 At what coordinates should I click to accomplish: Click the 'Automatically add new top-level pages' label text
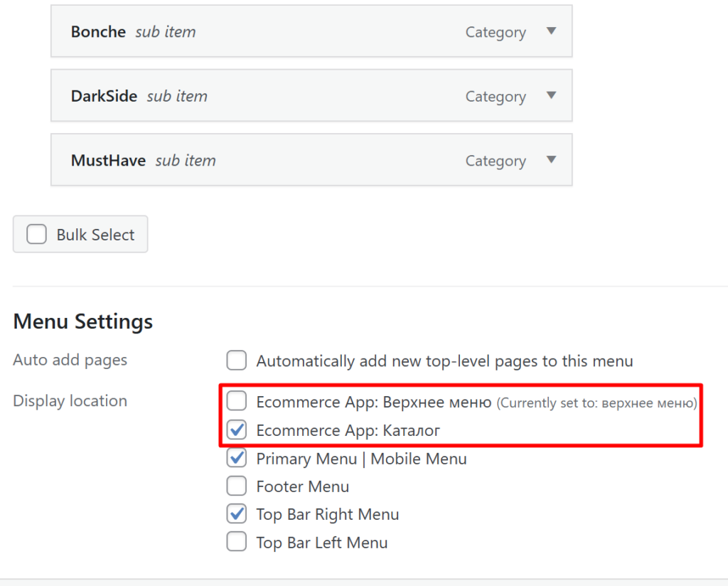click(444, 361)
